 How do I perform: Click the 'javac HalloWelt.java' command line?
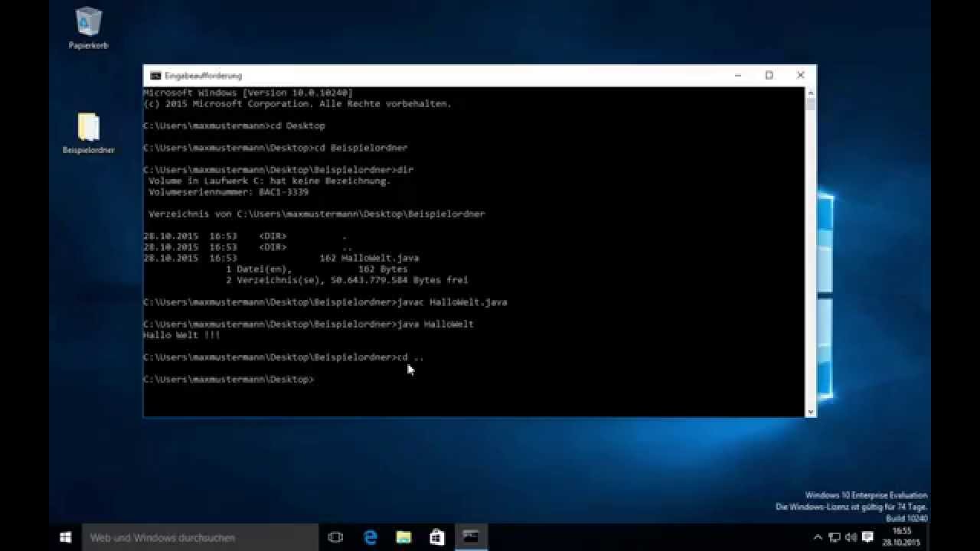[x=325, y=302]
